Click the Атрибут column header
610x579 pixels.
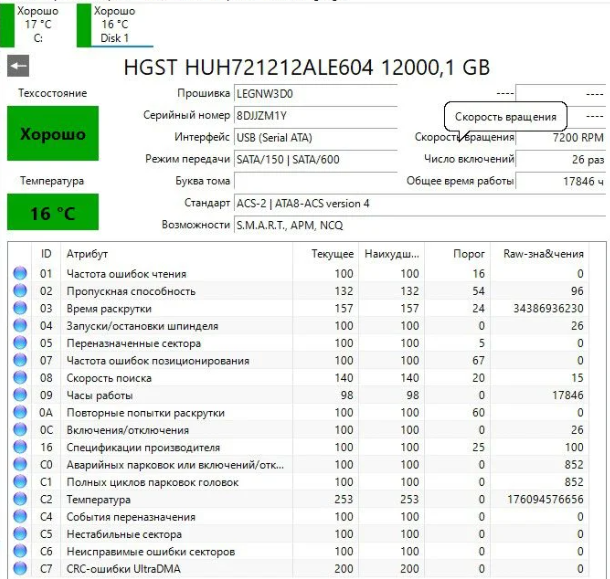point(176,254)
